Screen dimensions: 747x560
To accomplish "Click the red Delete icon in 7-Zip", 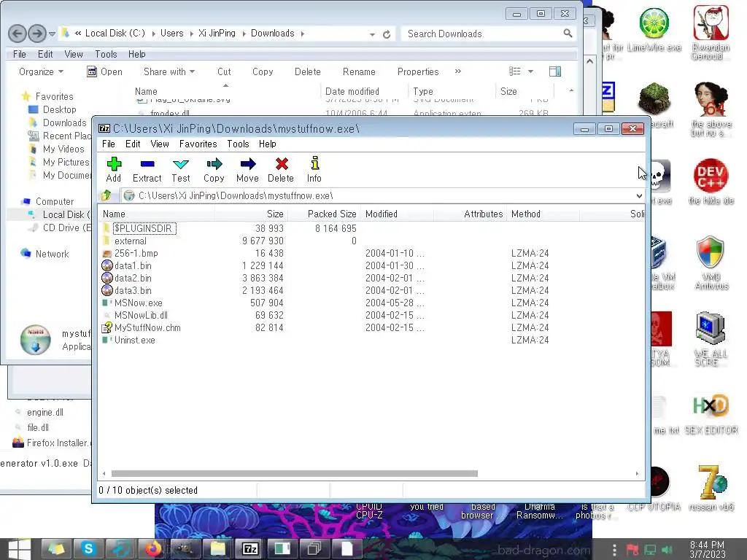I will pyautogui.click(x=281, y=169).
